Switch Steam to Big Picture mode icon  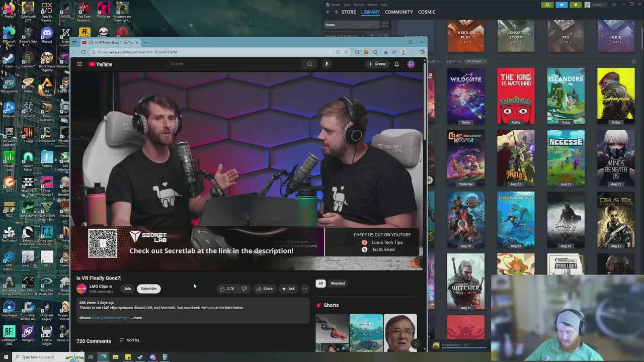coord(613,5)
